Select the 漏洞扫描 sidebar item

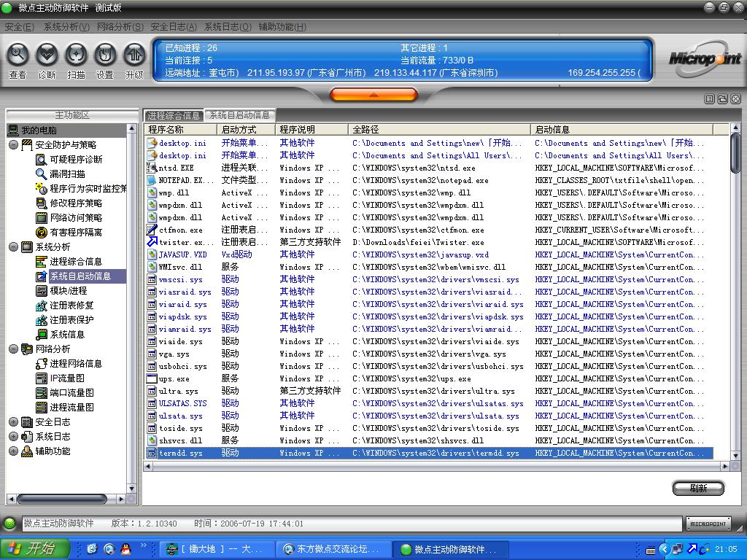(x=68, y=174)
